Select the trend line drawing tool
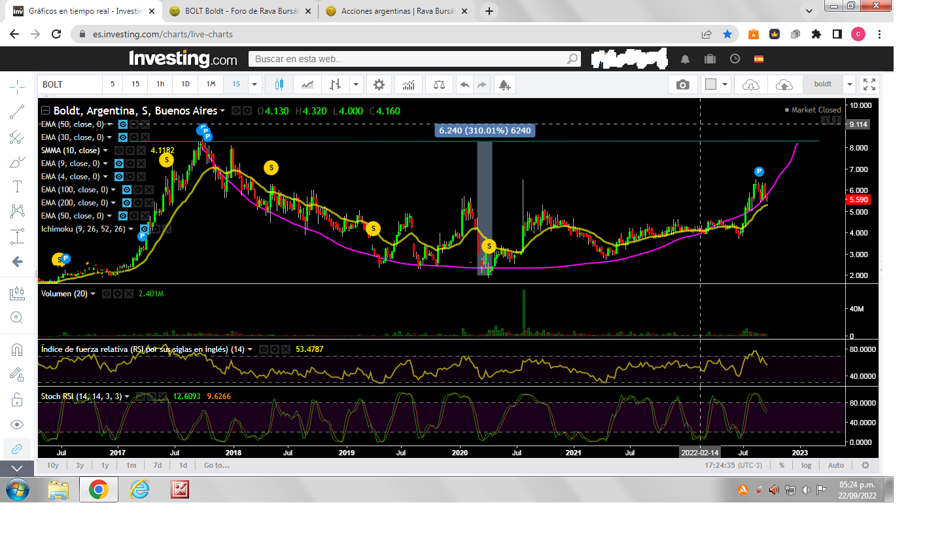942x560 pixels. point(17,112)
